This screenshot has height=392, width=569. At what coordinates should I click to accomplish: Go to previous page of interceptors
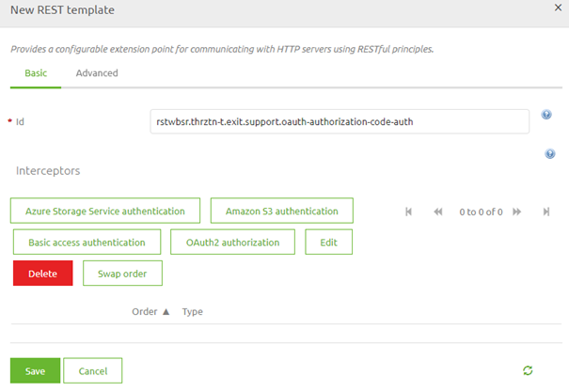[438, 212]
